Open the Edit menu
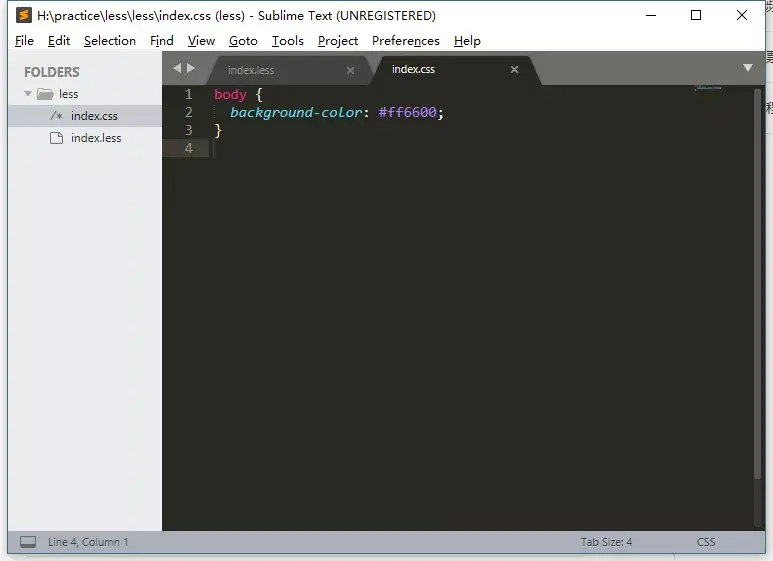The image size is (773, 561). tap(59, 41)
